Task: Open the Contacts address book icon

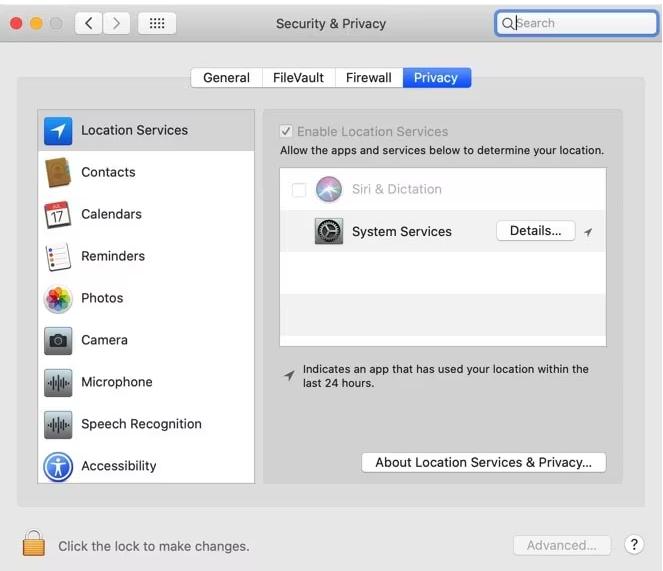Action: (x=58, y=172)
